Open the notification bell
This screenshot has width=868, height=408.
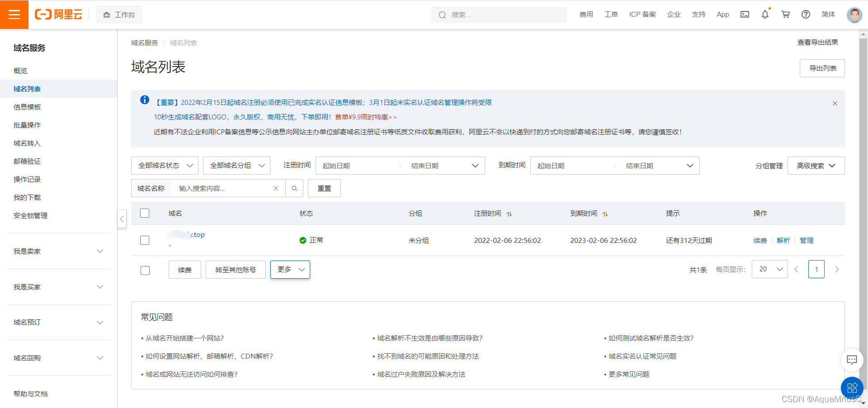coord(765,14)
